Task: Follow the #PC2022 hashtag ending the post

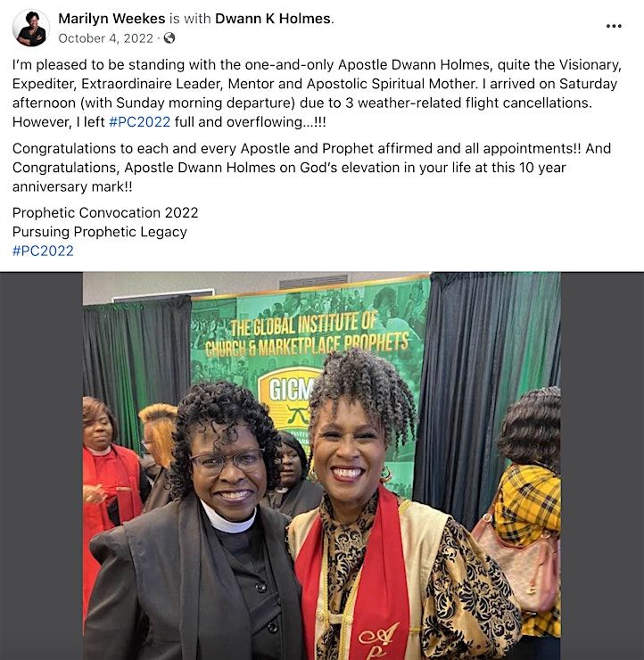Action: (43, 251)
